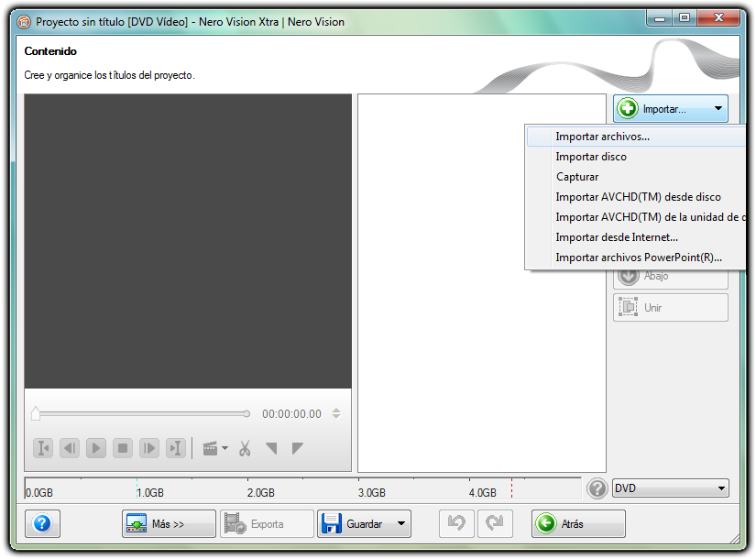Choose Importar archivos... from the menu

click(636, 137)
